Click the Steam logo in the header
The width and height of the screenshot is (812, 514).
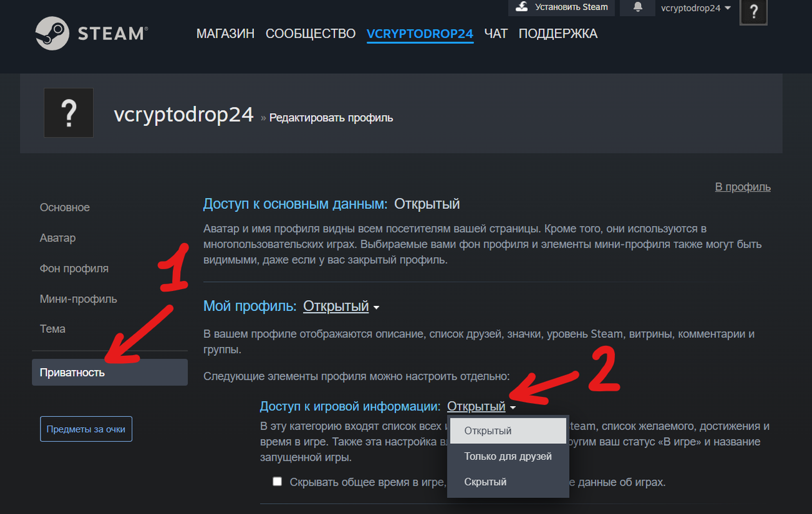(91, 33)
